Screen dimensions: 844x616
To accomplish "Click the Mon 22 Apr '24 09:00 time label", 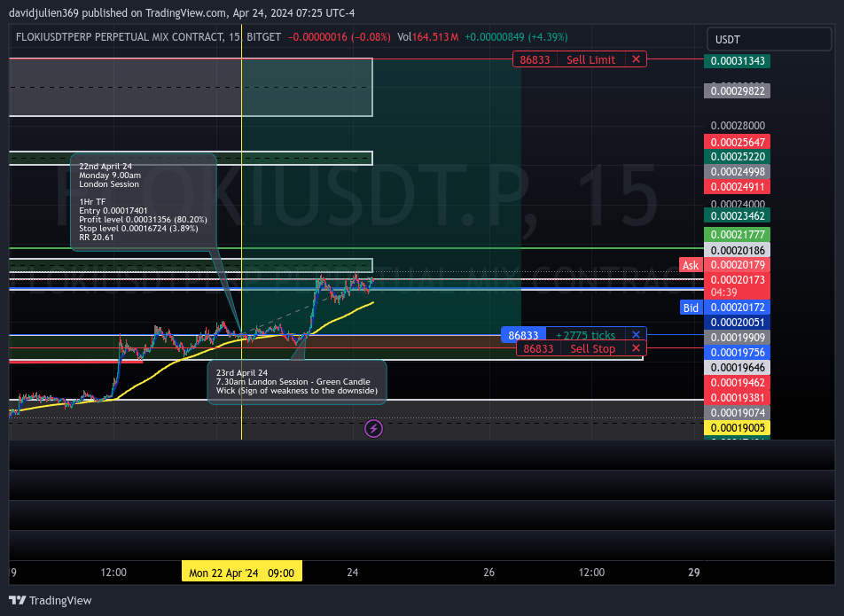I will 242,573.
